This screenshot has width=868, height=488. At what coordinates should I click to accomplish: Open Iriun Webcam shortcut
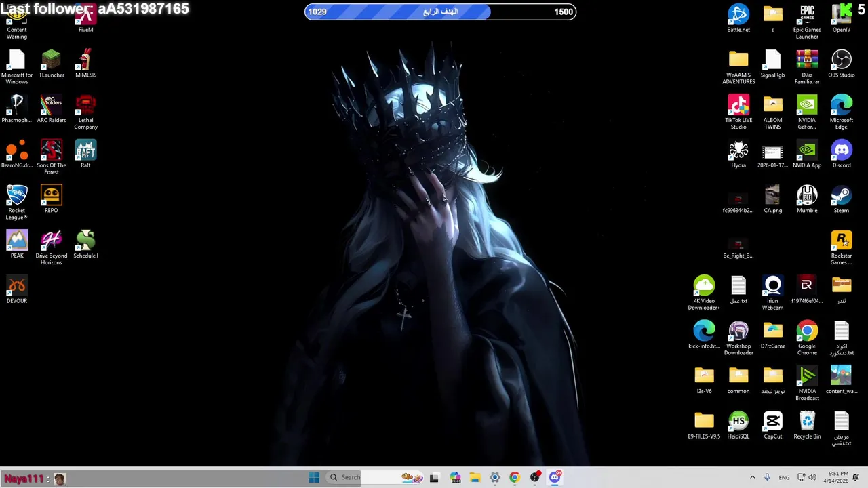(x=772, y=293)
